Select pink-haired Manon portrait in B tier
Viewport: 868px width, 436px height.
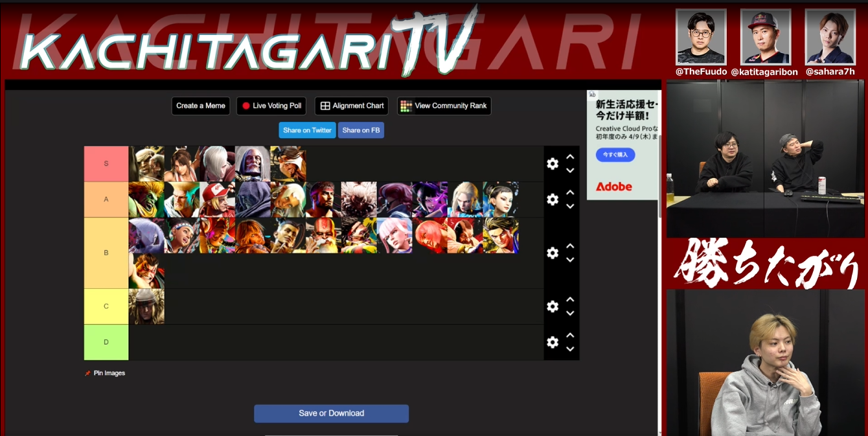(x=394, y=235)
